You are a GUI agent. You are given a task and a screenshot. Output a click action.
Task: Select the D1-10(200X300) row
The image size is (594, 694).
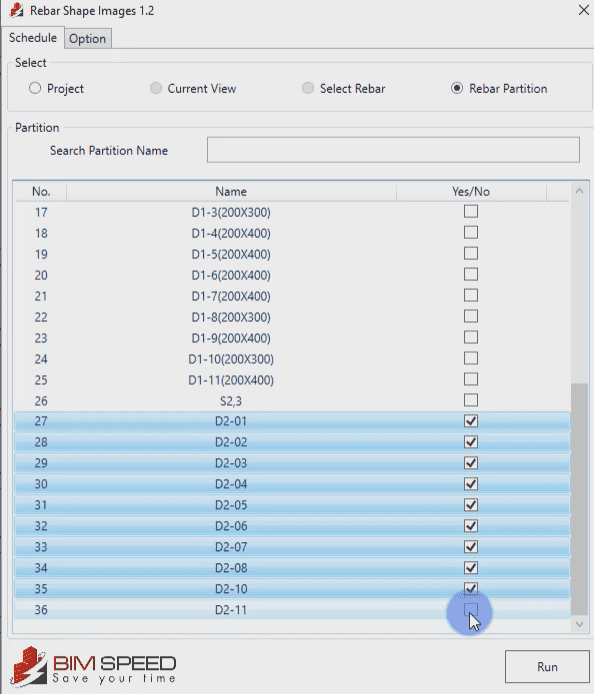point(292,359)
